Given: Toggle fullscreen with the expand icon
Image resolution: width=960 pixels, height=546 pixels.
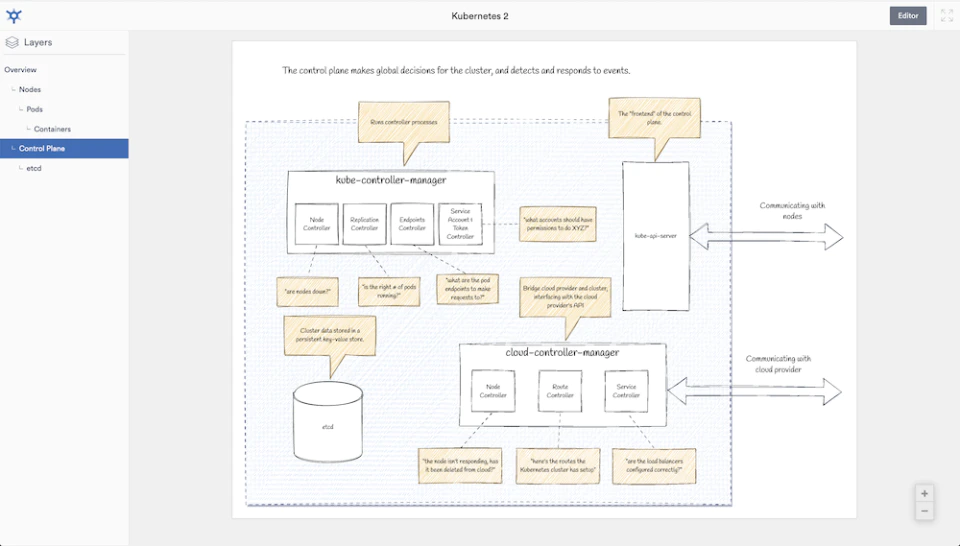Looking at the screenshot, I should (947, 16).
